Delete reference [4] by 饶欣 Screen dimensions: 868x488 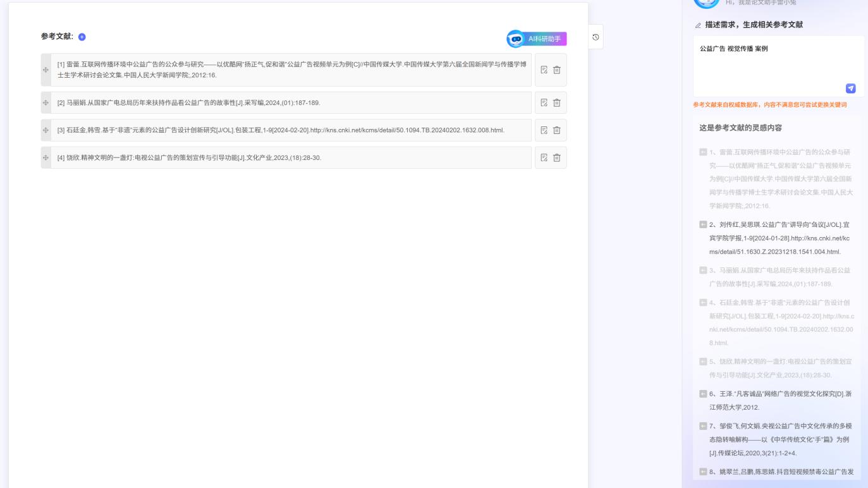557,157
